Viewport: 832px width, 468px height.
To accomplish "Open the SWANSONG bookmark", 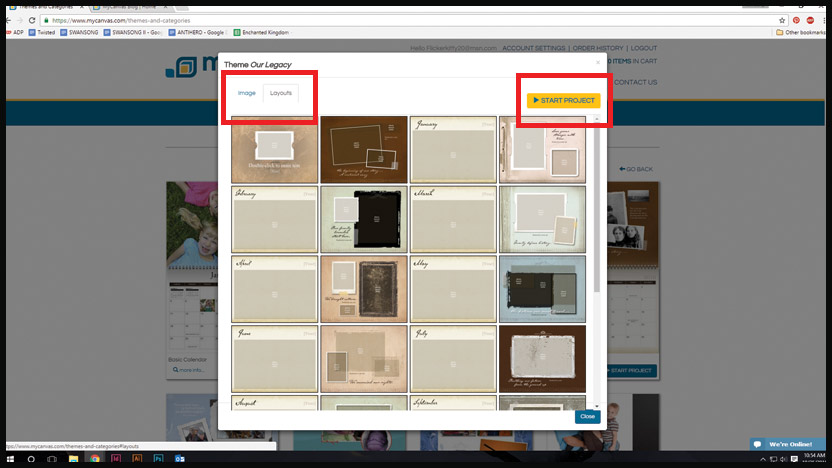I will coord(79,32).
